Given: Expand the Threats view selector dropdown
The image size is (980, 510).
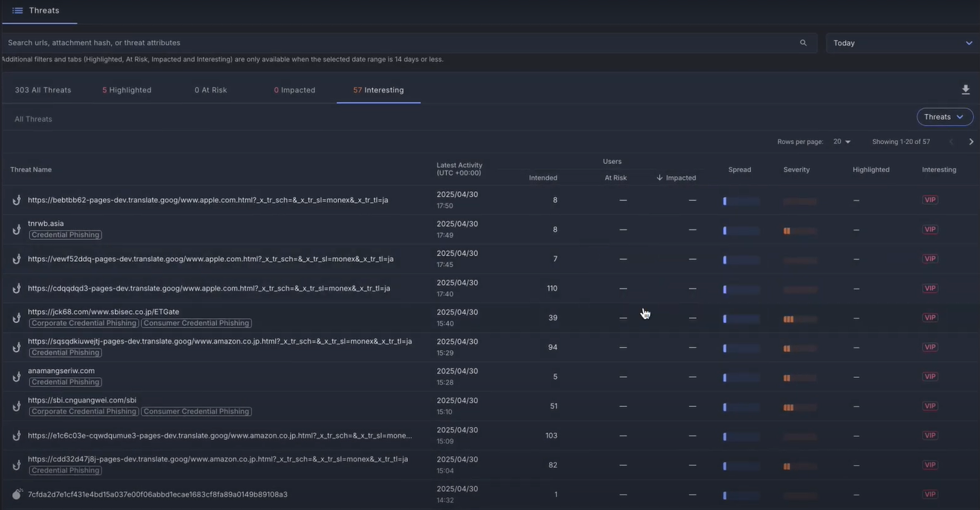Looking at the screenshot, I should (945, 117).
